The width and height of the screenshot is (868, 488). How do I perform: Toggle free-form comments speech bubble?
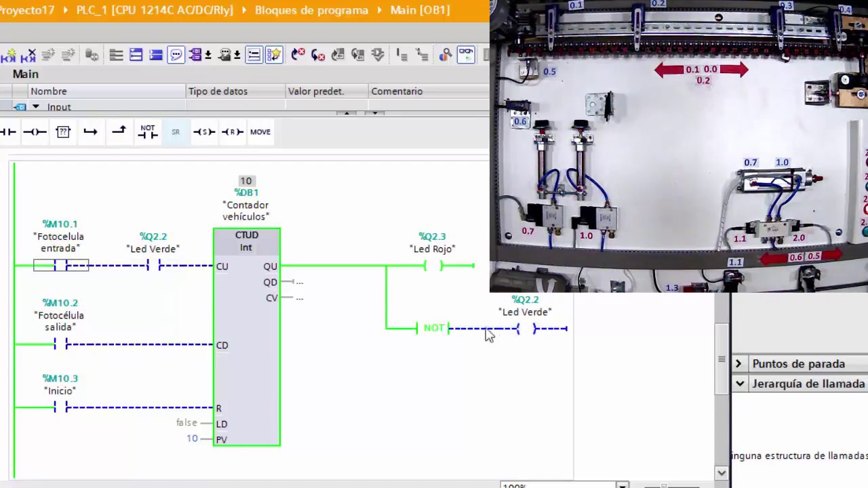click(x=176, y=55)
